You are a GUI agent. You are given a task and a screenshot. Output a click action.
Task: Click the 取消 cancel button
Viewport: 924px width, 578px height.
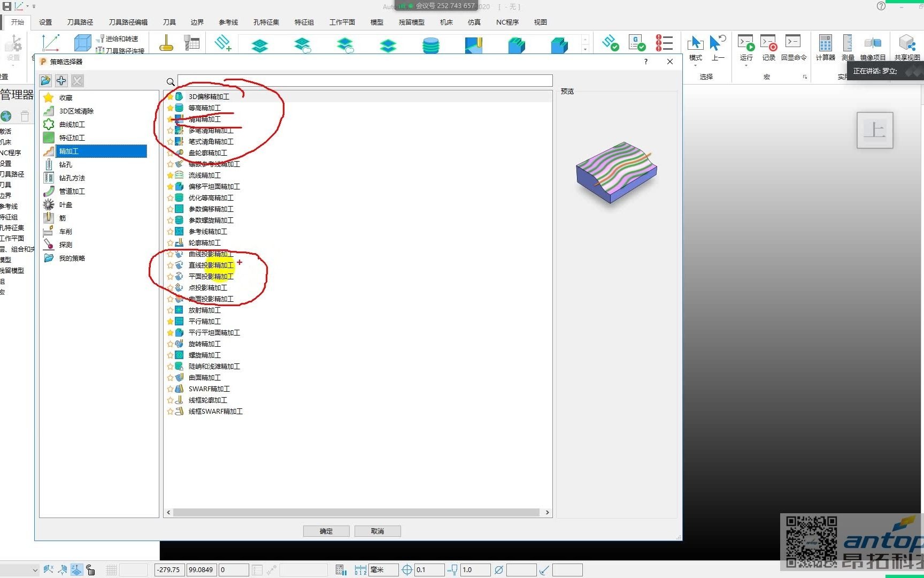pos(378,531)
